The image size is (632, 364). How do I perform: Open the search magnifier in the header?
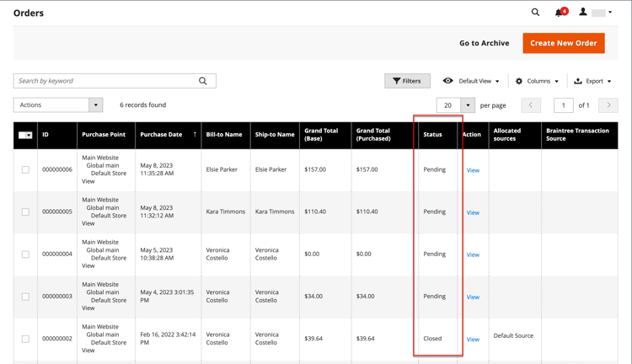[x=535, y=13]
